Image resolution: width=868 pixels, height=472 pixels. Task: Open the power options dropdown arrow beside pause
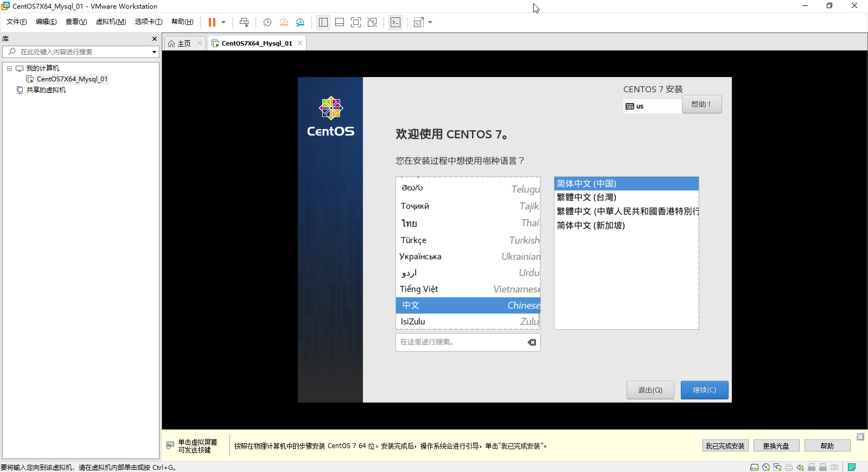pyautogui.click(x=224, y=22)
